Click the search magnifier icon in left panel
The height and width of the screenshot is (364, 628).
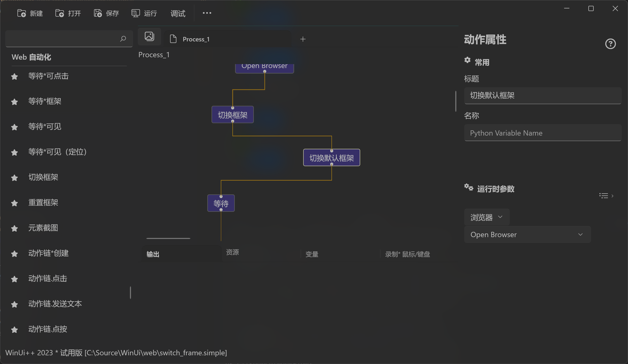coord(123,39)
